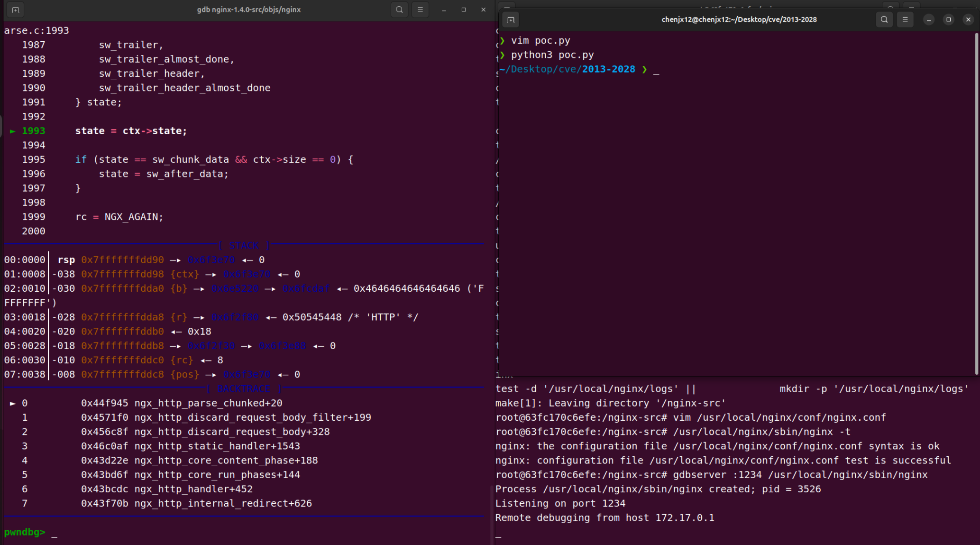Click 'ngx_http_handler+452' backtrace entry
980x545 pixels.
[193, 489]
